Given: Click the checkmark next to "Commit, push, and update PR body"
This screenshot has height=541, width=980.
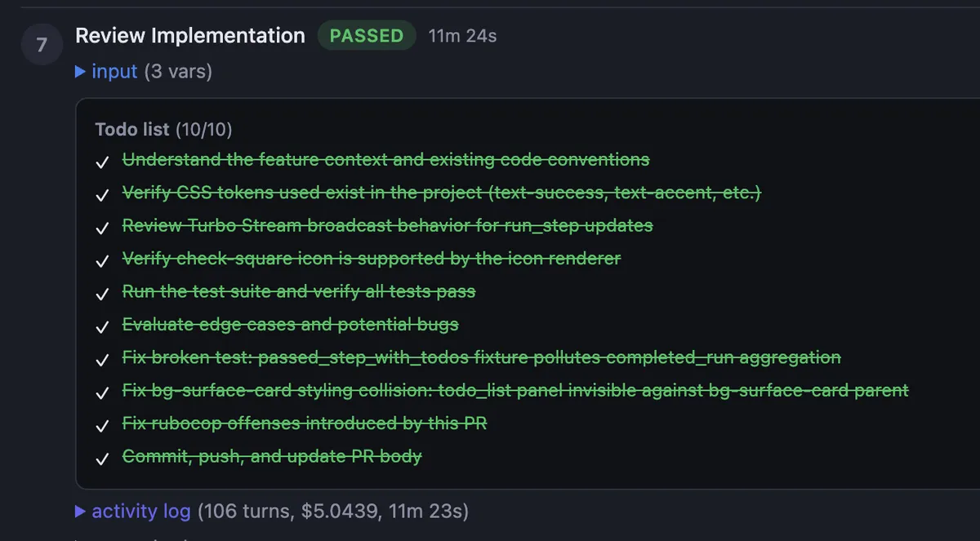Looking at the screenshot, I should tap(102, 458).
